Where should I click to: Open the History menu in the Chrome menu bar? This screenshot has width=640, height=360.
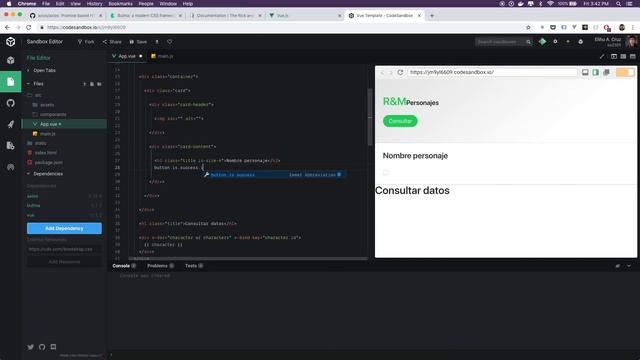point(94,4)
